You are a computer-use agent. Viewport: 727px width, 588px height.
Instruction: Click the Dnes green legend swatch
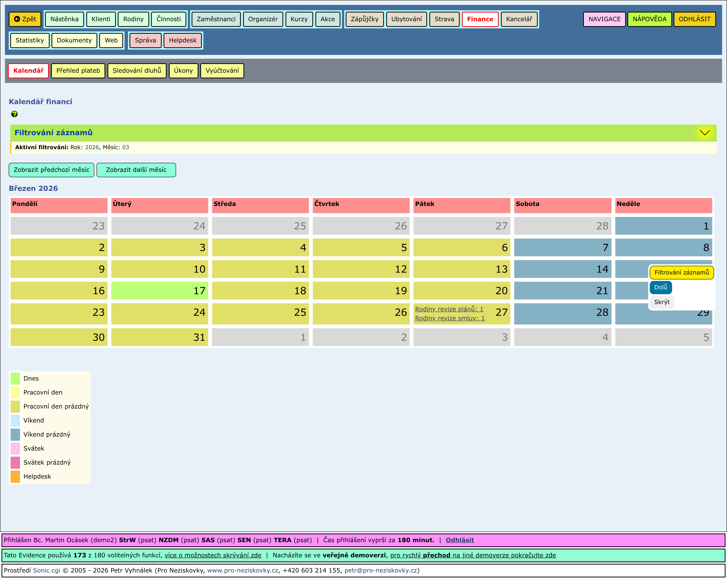[x=15, y=379]
